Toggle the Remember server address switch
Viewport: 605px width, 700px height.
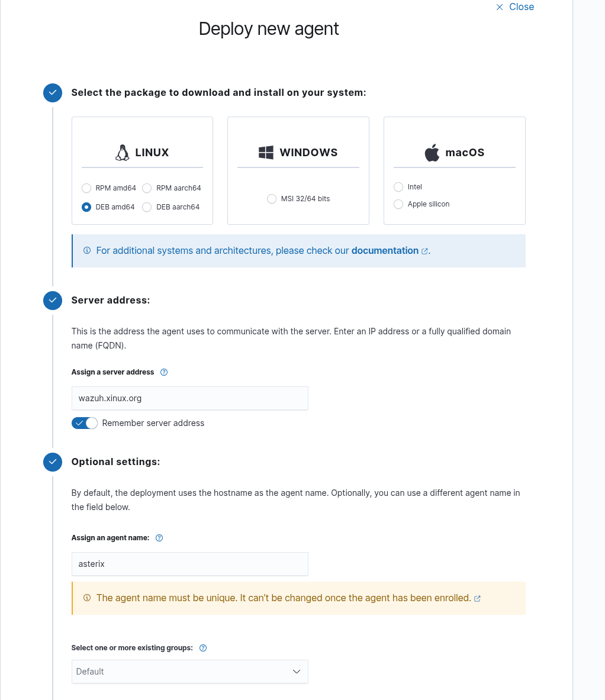(85, 423)
